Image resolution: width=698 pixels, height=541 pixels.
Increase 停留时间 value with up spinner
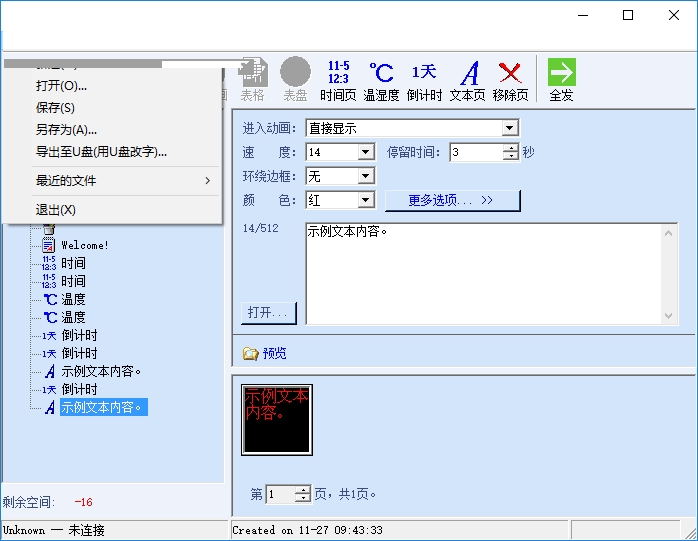[511, 148]
